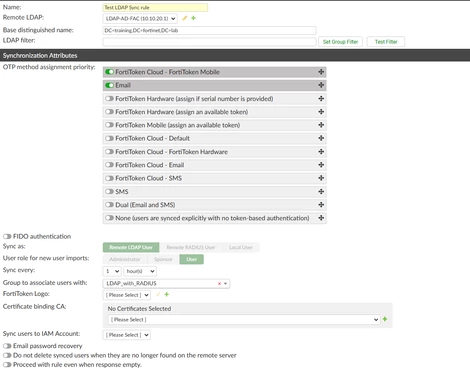The height and width of the screenshot is (368, 470).
Task: Add a certificate binding CA (plus icon)
Action: tap(385, 319)
